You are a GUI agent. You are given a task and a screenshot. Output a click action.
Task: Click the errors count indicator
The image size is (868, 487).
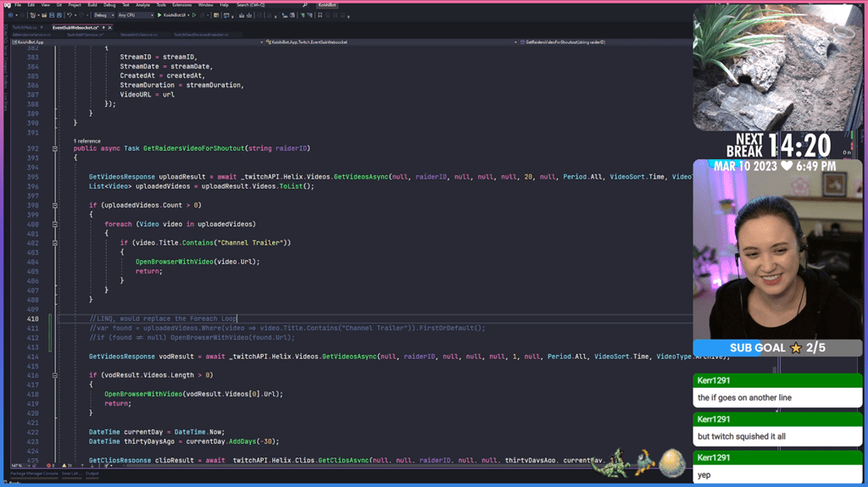coord(50,466)
